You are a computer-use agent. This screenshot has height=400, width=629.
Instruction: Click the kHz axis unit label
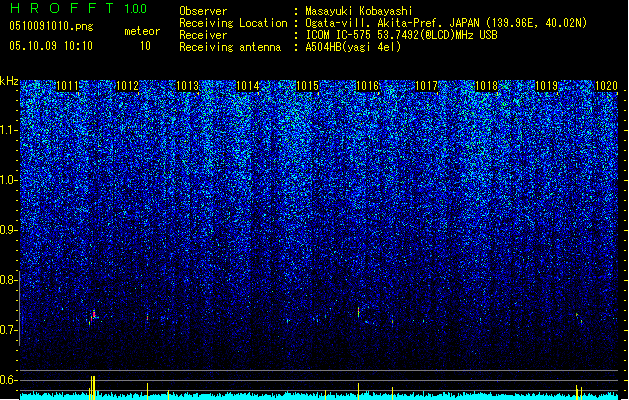tap(9, 81)
